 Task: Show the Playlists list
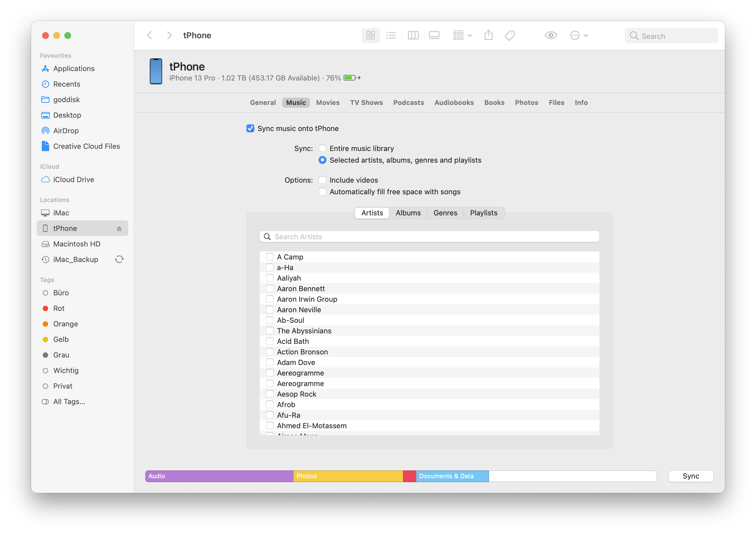click(483, 213)
